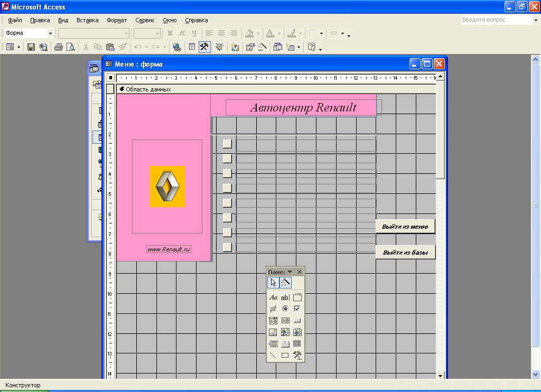
Task: Select the Command Button tool in toolbox
Action: coord(297,321)
